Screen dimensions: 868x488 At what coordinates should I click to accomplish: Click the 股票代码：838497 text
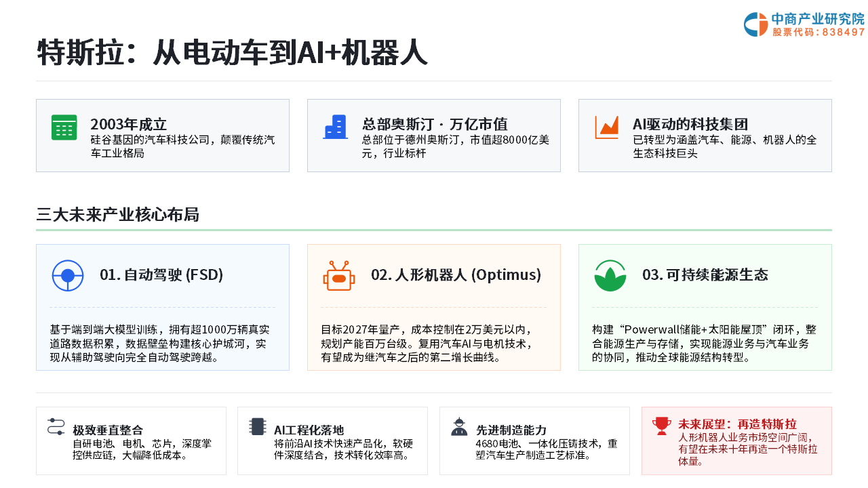[818, 32]
